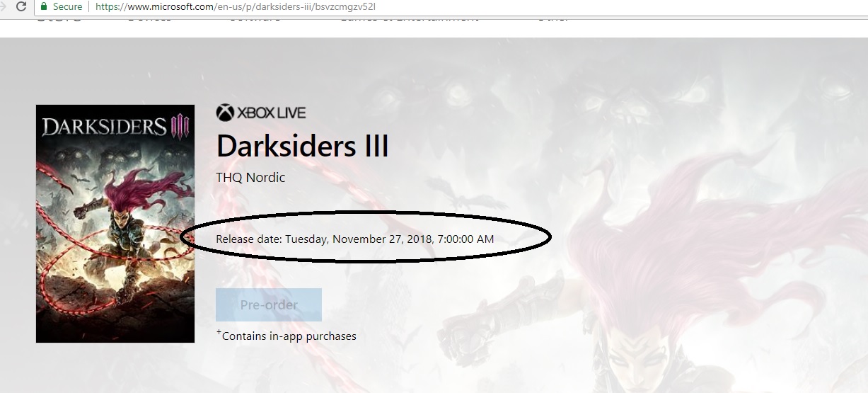Open the Darksiders III box art thumbnail
This screenshot has width=868, height=393.
pyautogui.click(x=115, y=224)
